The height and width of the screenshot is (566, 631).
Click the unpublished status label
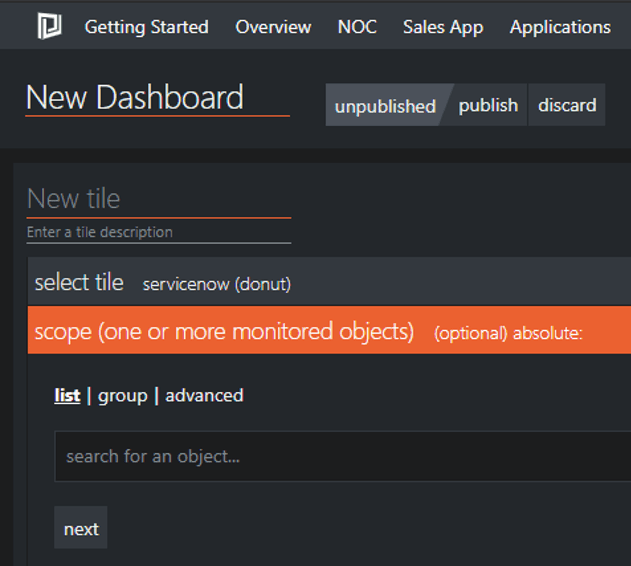[386, 105]
